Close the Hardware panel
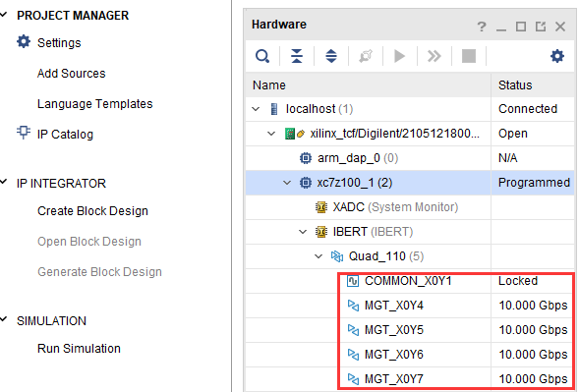579x392 pixels. click(x=560, y=27)
